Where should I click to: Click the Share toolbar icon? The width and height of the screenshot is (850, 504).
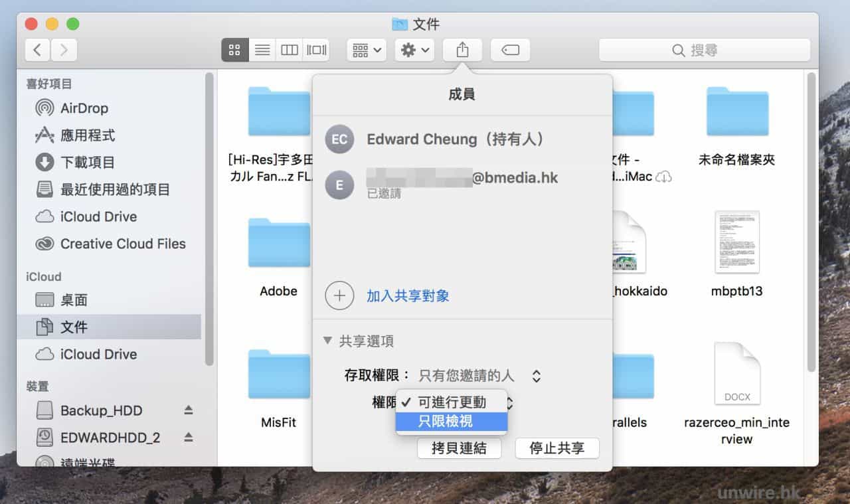pyautogui.click(x=462, y=50)
